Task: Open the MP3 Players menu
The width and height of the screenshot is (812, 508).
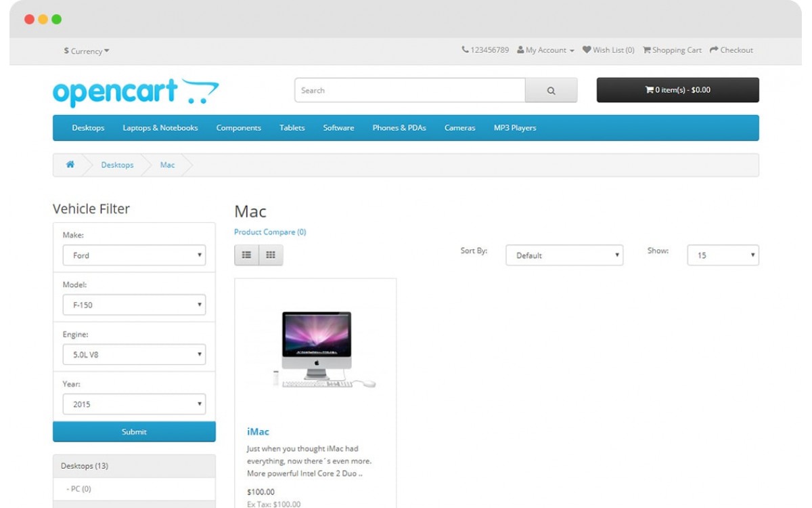Action: [515, 128]
